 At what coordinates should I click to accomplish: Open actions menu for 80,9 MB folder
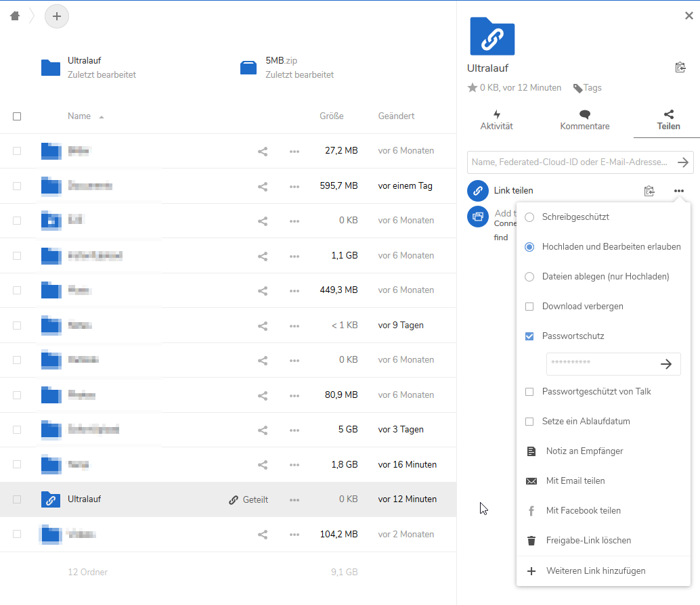click(294, 395)
